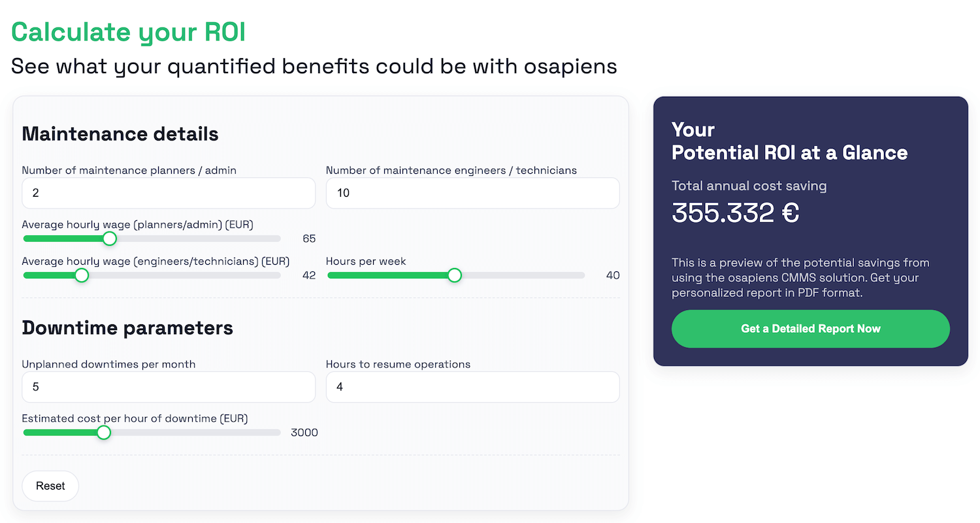Click the 65 value beside planners wage slider

[309, 239]
